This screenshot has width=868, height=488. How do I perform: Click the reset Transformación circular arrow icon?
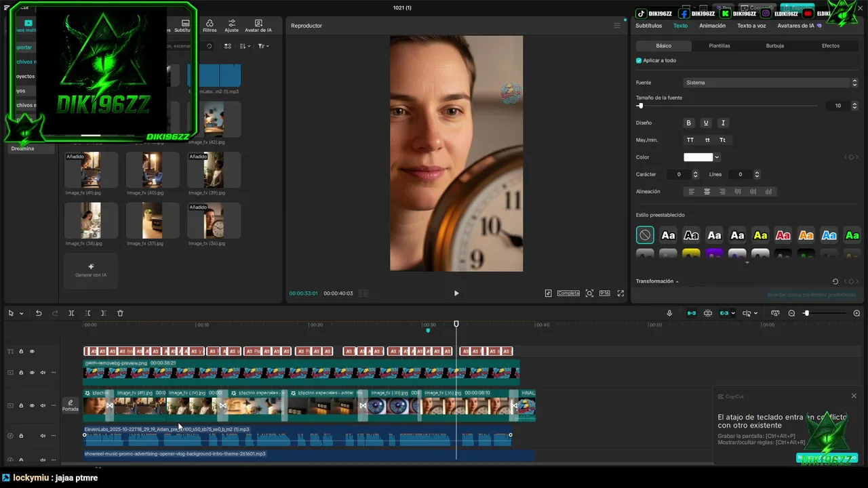click(x=835, y=281)
